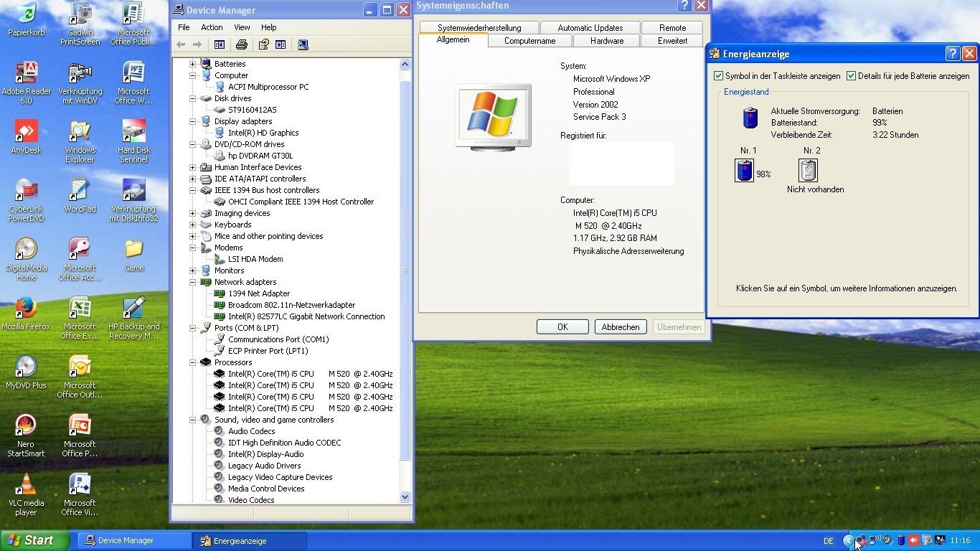Collapse the Computer node
This screenshot has width=980, height=551.
coord(192,75)
